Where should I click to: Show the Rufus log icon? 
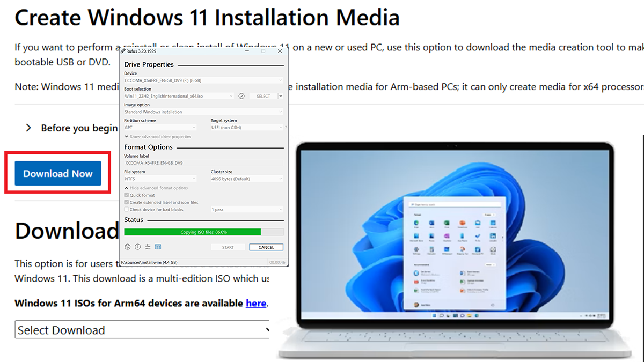click(158, 247)
